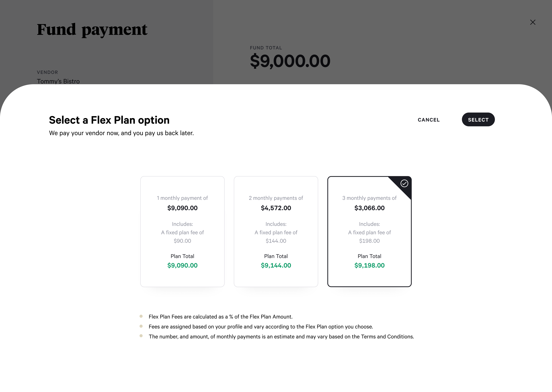Click the Terms and Conditions bullet note
Screen dimensions: 552x392
pyautogui.click(x=281, y=336)
